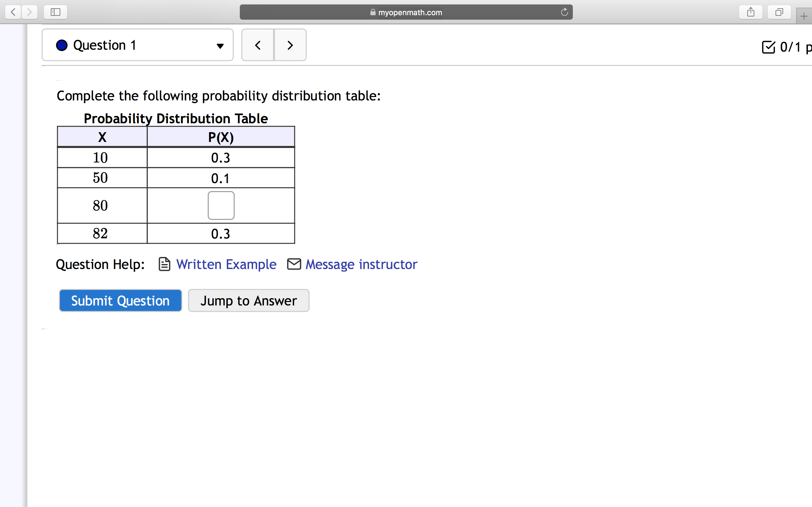Screen dimensions: 812x507
Task: Go to the next question with the right chevron
Action: (x=290, y=45)
